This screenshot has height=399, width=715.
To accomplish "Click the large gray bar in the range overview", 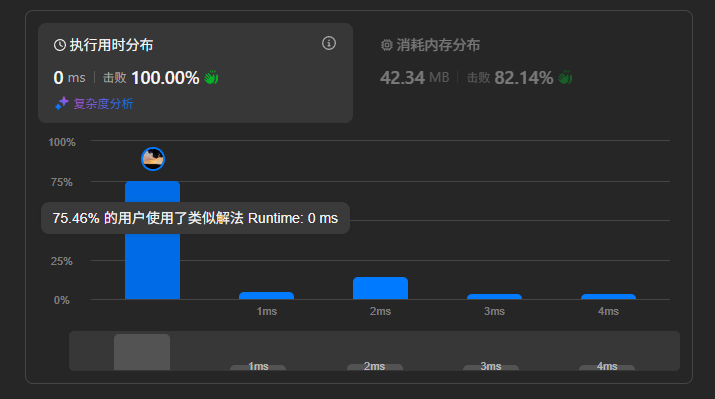I will pos(142,352).
